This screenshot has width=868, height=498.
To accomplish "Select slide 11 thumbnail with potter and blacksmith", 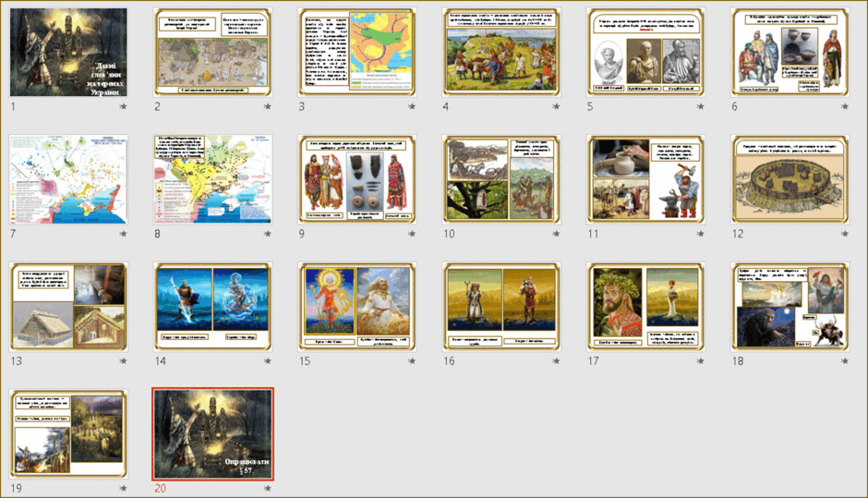I will pyautogui.click(x=646, y=179).
